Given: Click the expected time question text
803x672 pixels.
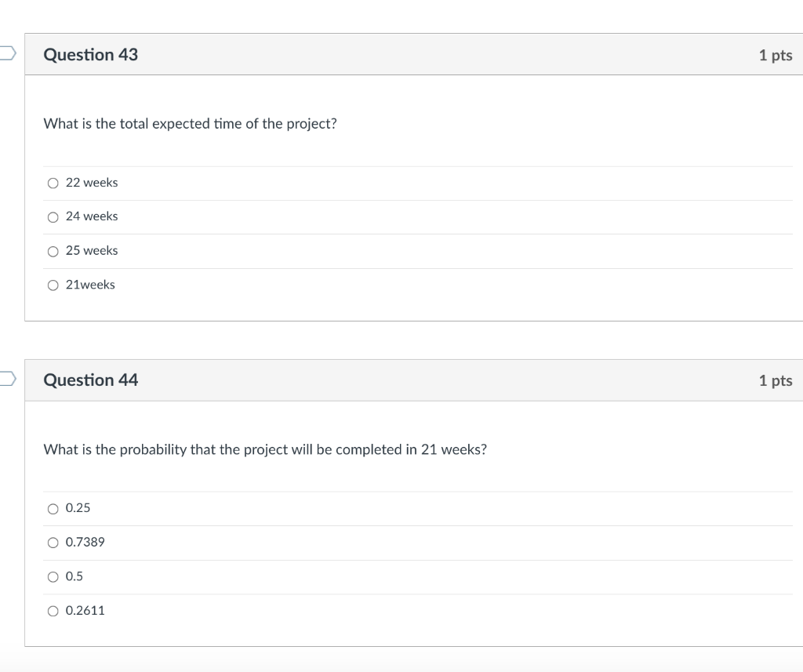Looking at the screenshot, I should pyautogui.click(x=190, y=123).
